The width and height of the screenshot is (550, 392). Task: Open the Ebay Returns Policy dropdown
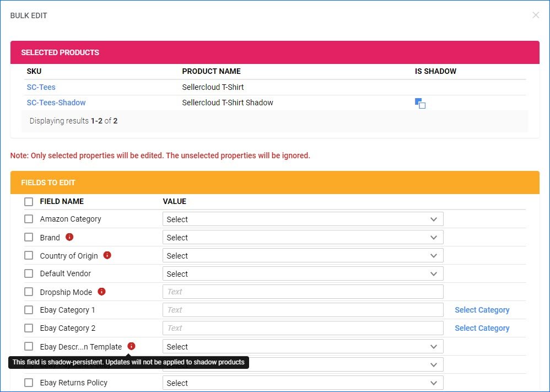pos(302,383)
